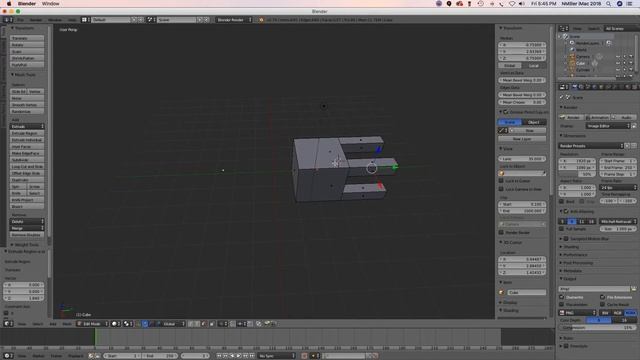The height and width of the screenshot is (360, 640).
Task: Click the Subdivide button
Action: point(27,160)
